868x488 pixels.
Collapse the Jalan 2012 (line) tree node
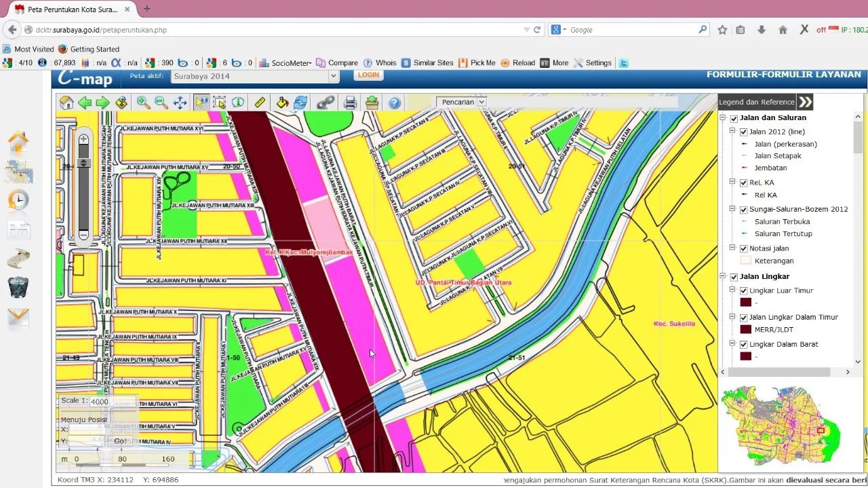733,132
